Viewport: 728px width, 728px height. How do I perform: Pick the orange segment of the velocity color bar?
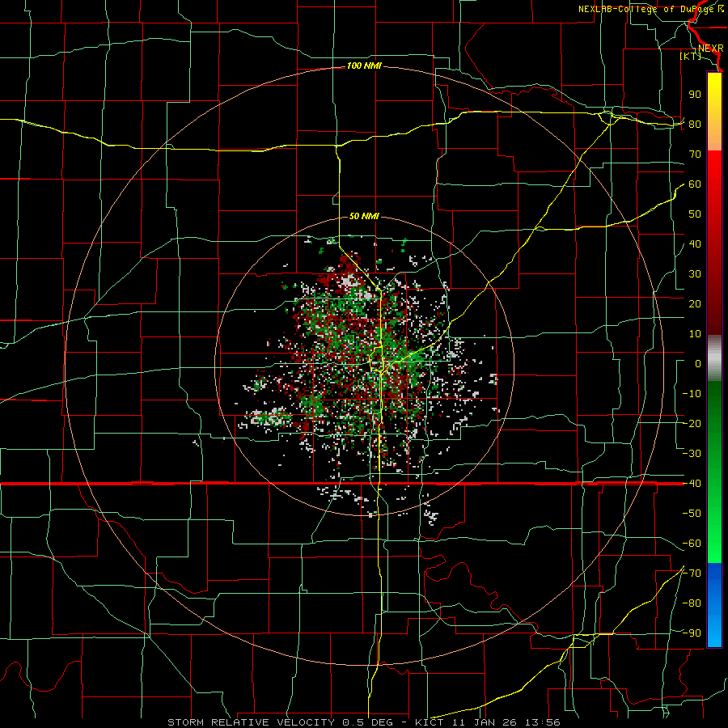714,139
